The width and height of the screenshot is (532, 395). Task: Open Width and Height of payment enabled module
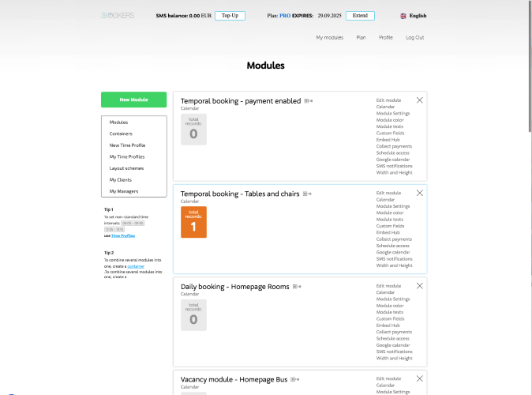[x=394, y=172]
